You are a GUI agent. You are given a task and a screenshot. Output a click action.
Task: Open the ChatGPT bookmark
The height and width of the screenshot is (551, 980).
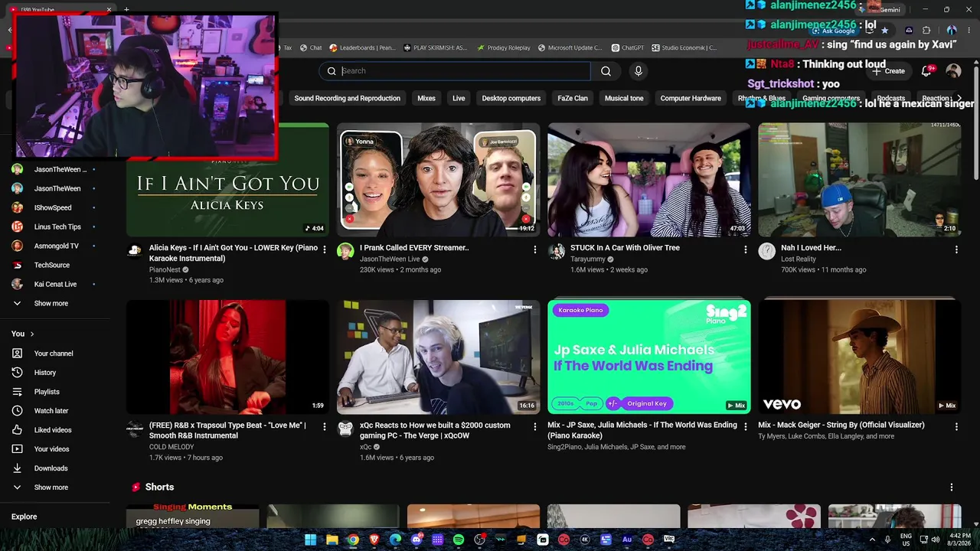(x=627, y=48)
